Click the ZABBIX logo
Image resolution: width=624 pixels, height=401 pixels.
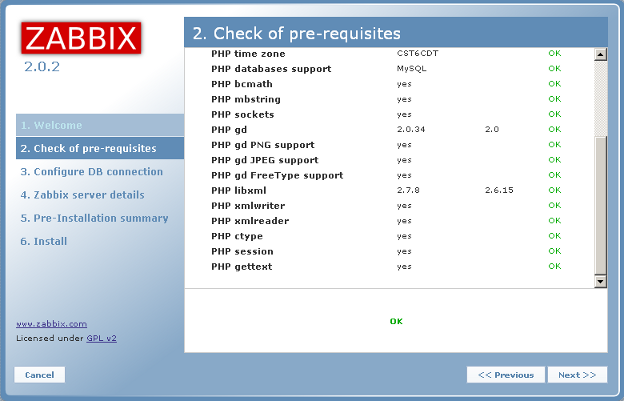pyautogui.click(x=81, y=38)
